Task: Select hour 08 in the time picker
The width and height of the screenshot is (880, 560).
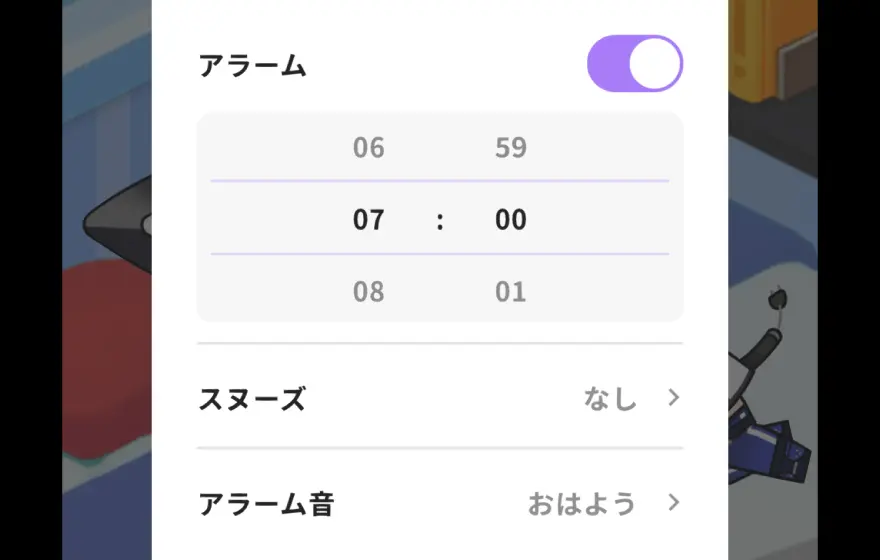Action: (x=368, y=292)
